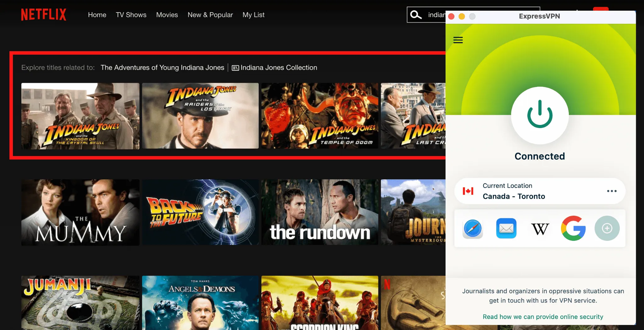Open 'Read how we can provide online security' link
Image resolution: width=644 pixels, height=330 pixels.
tap(543, 317)
